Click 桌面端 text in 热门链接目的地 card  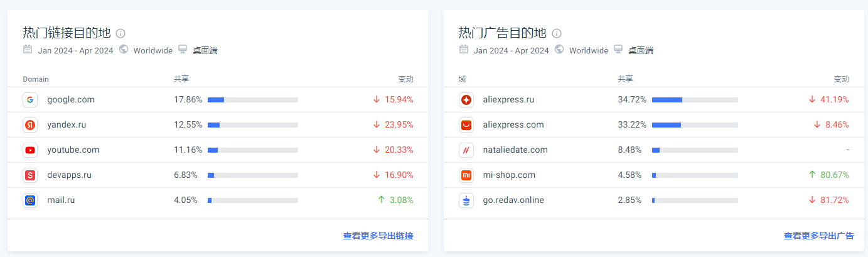point(205,51)
